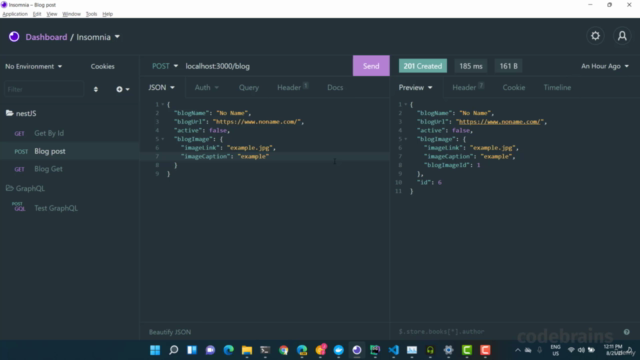
Task: Open JetBrains IDE from taskbar
Action: [375, 350]
